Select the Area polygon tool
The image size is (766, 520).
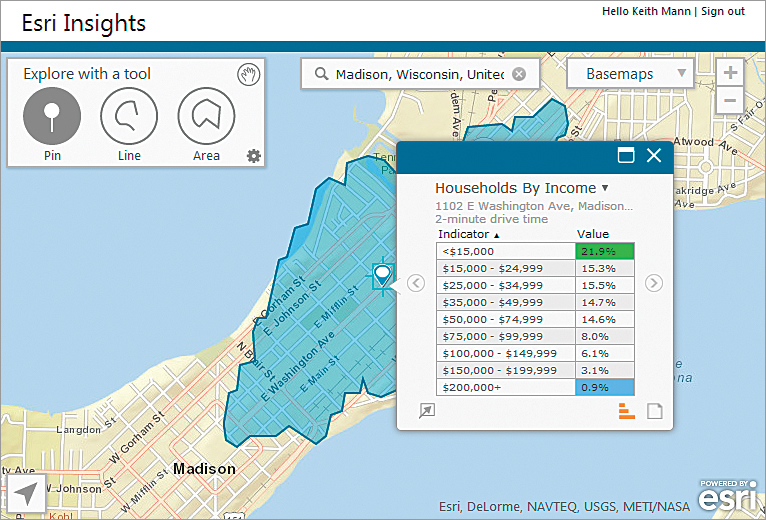click(x=206, y=116)
